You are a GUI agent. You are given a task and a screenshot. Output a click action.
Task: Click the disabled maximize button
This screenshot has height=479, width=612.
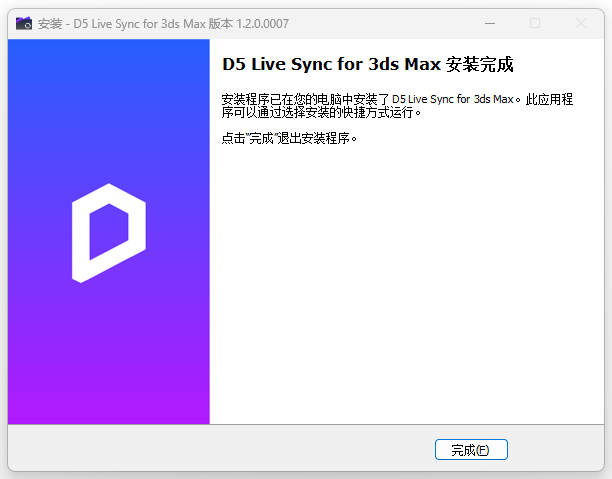[535, 23]
